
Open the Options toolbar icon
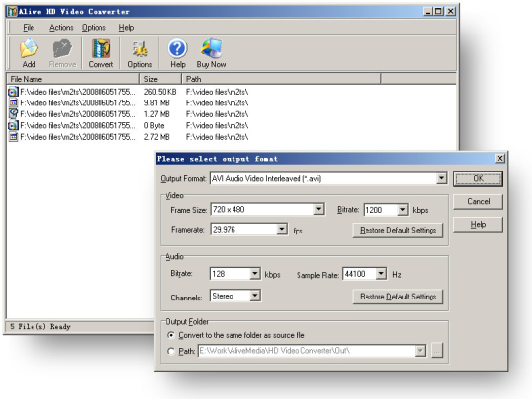coord(140,49)
